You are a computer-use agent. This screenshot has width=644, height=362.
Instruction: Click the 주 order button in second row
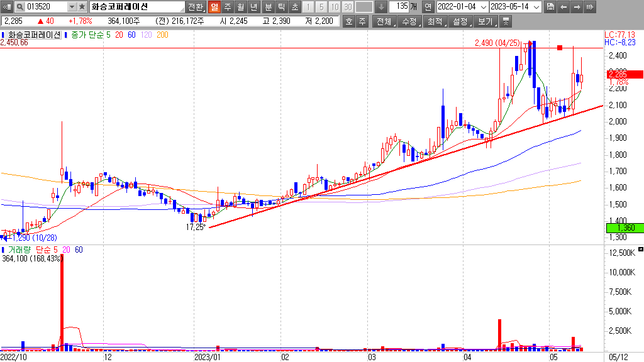[362, 21]
